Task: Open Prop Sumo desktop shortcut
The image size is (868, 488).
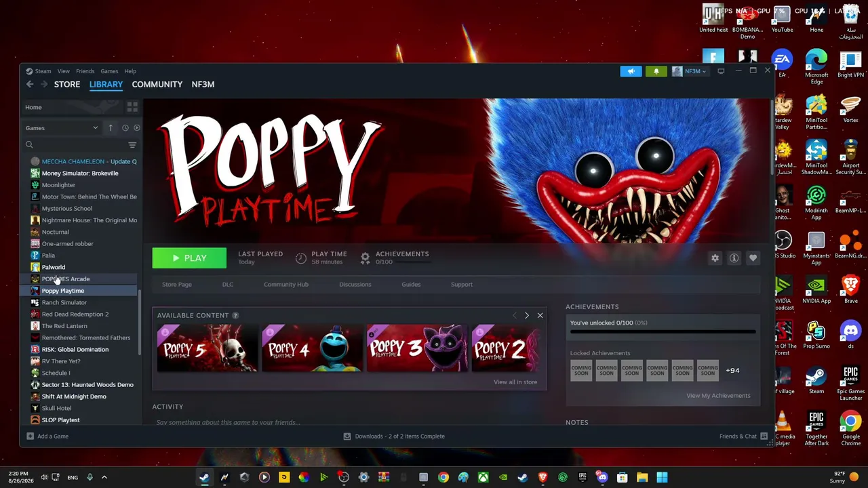Action: (x=816, y=335)
